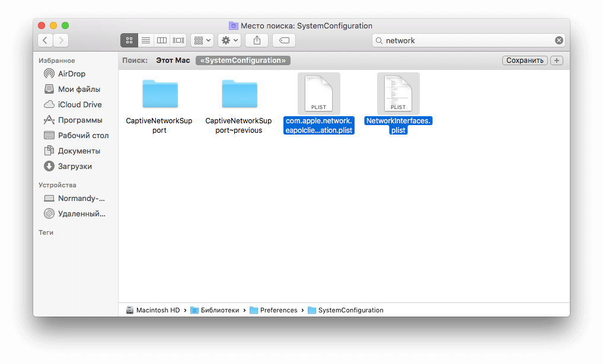
Task: Set search scope to «SystemConfiguration»
Action: click(243, 60)
